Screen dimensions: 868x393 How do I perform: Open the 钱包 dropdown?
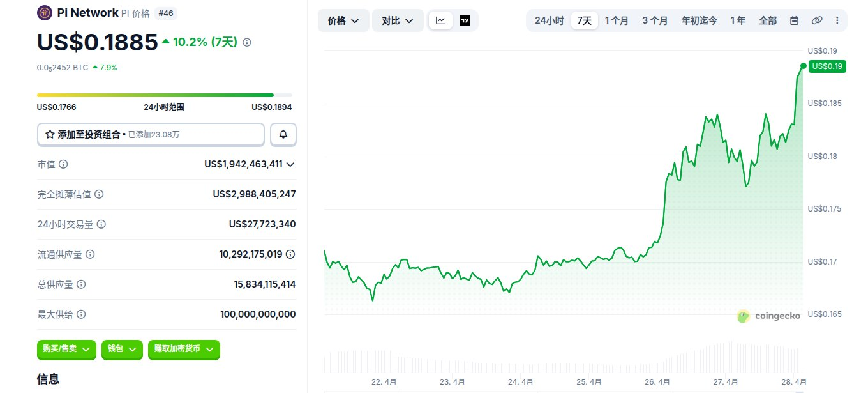121,349
